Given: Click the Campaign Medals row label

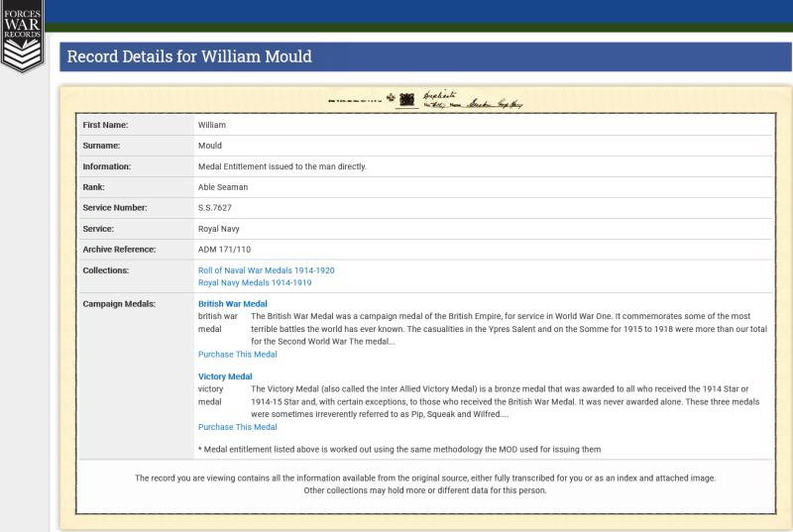Looking at the screenshot, I should (x=119, y=303).
